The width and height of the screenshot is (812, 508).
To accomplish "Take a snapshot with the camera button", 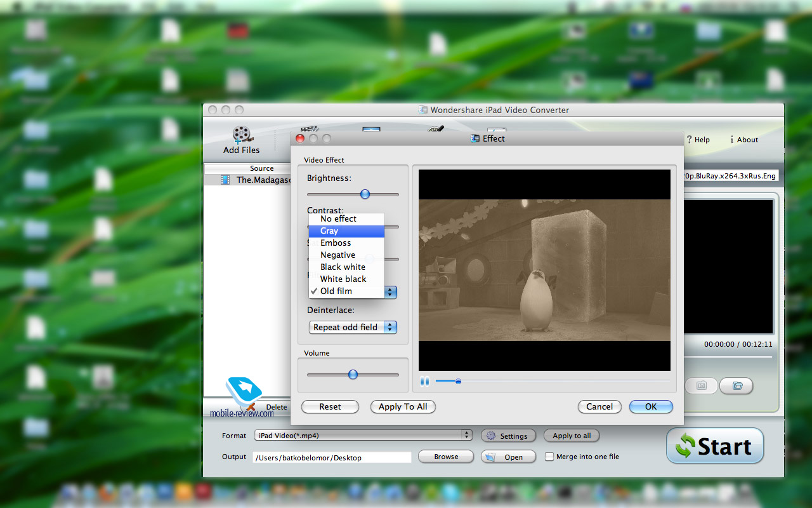I will [x=701, y=385].
